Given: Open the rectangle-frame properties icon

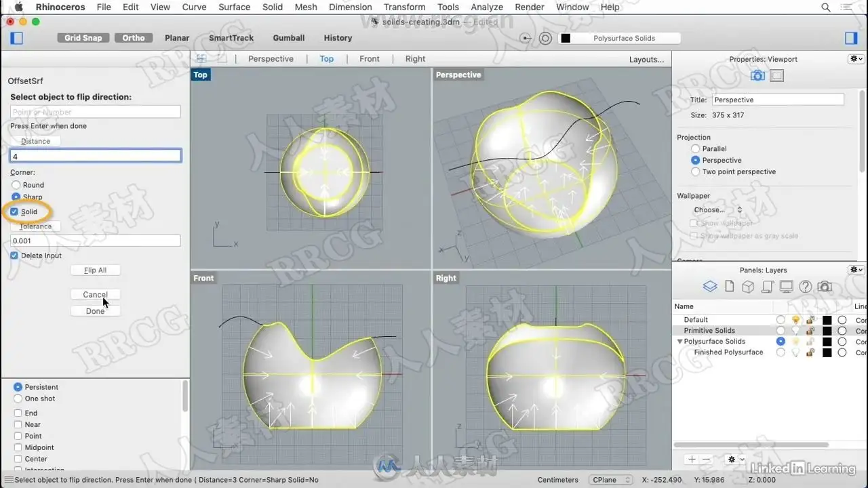Looking at the screenshot, I should tap(777, 76).
